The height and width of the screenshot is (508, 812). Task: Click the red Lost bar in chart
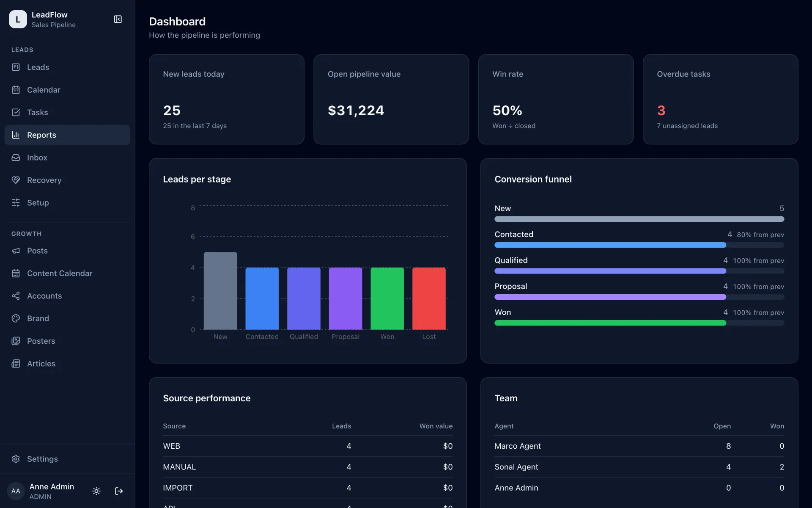coord(429,298)
